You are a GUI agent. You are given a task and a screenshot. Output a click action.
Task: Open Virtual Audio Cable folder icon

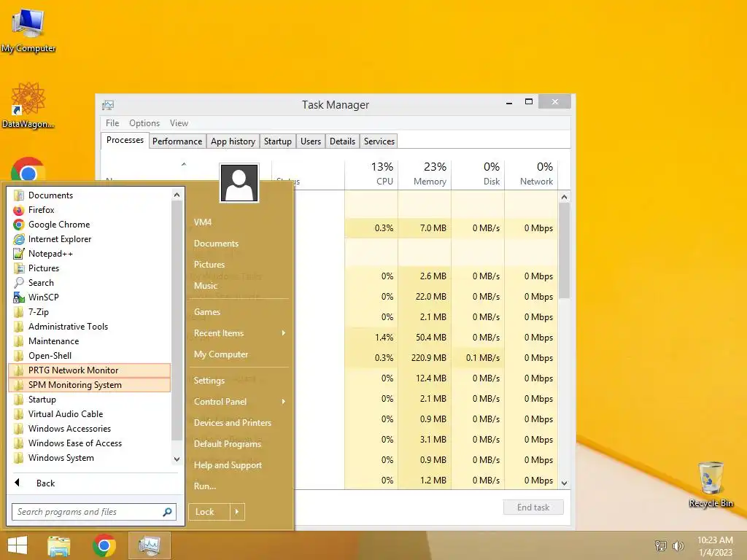tap(18, 414)
